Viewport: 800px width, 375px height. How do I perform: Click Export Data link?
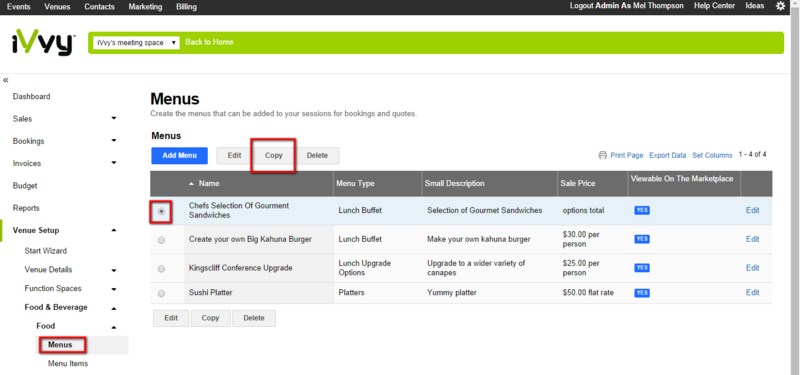coord(668,155)
